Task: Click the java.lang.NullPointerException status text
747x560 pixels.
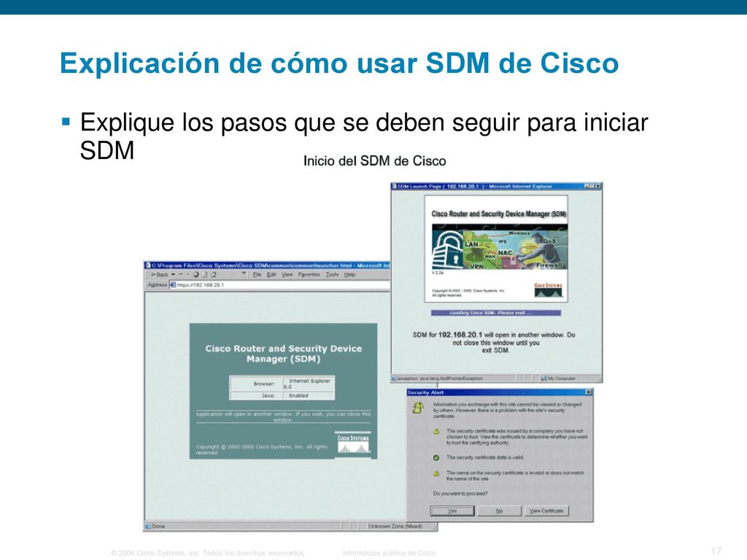Action: pyautogui.click(x=440, y=378)
